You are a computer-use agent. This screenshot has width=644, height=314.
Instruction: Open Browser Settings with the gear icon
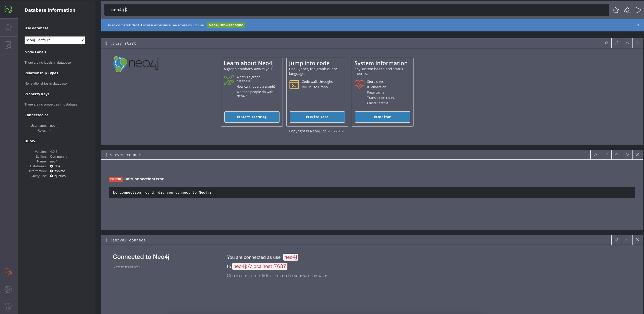click(8, 289)
